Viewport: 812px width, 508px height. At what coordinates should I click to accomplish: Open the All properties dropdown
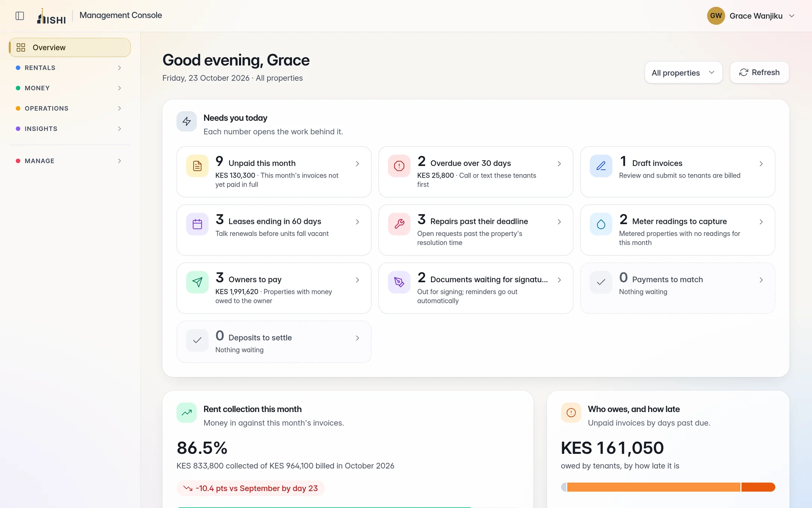[x=683, y=73]
